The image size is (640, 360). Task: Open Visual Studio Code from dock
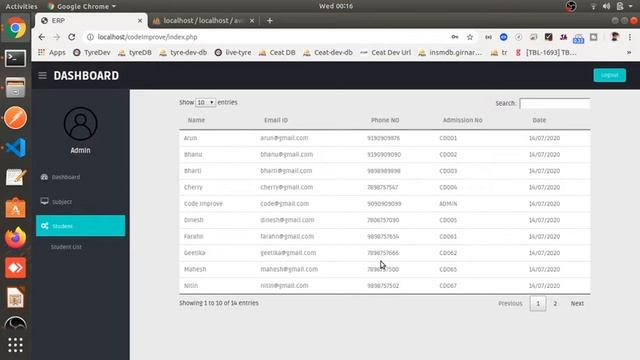[16, 148]
